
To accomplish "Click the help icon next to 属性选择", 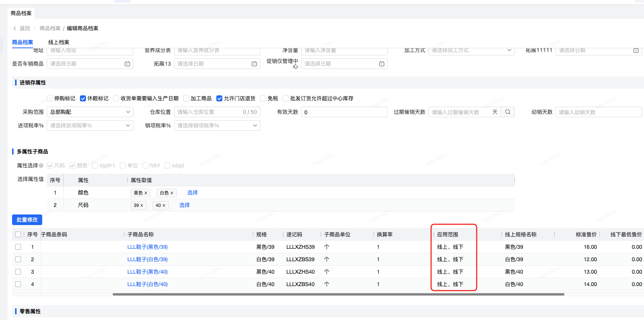I will pos(41,165).
